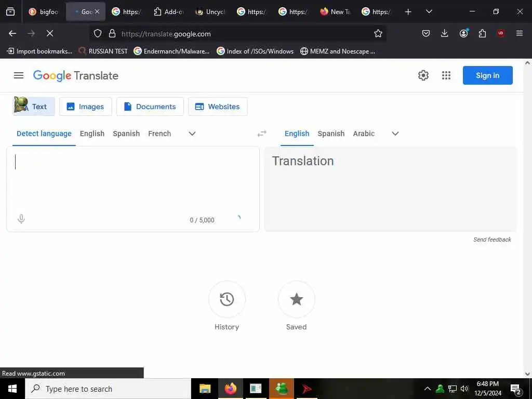Image resolution: width=532 pixels, height=399 pixels.
Task: Open File Explorer from taskbar
Action: pos(205,389)
